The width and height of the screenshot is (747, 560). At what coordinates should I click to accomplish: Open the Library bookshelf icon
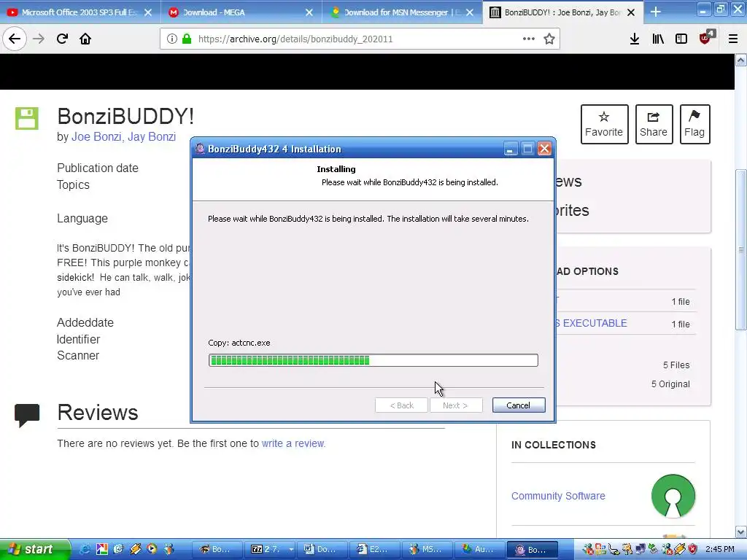tap(658, 39)
